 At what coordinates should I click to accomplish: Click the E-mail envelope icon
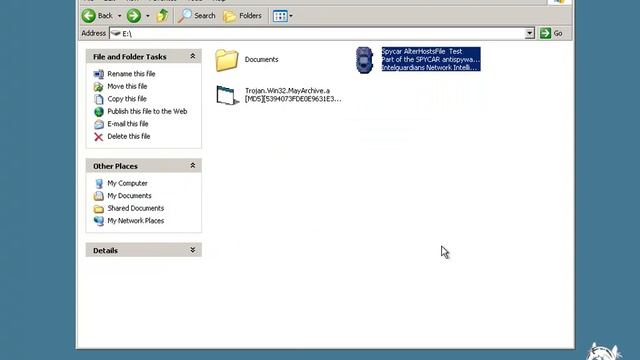click(99, 124)
